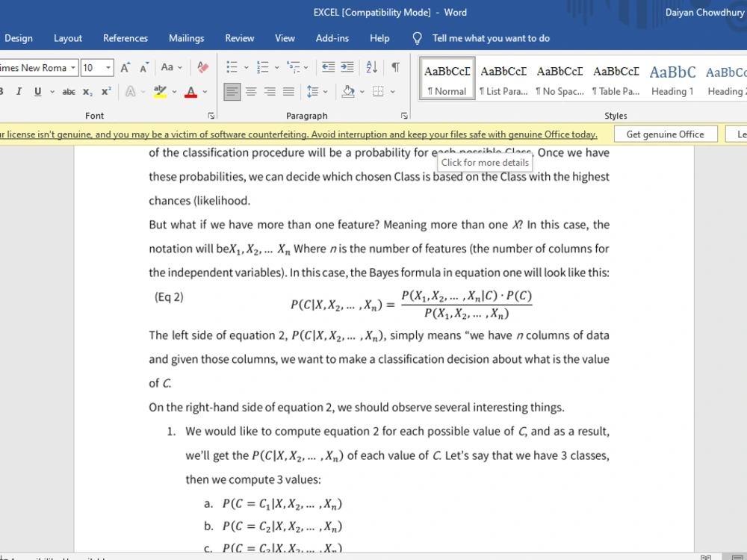Screen dimensions: 747x560
Task: Open the font size dropdown
Action: (108, 67)
